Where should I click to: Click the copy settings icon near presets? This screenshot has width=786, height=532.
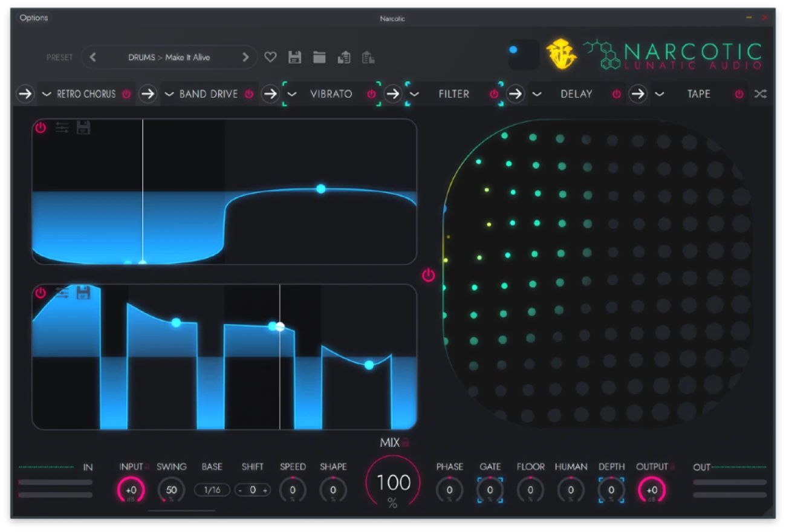click(x=344, y=57)
